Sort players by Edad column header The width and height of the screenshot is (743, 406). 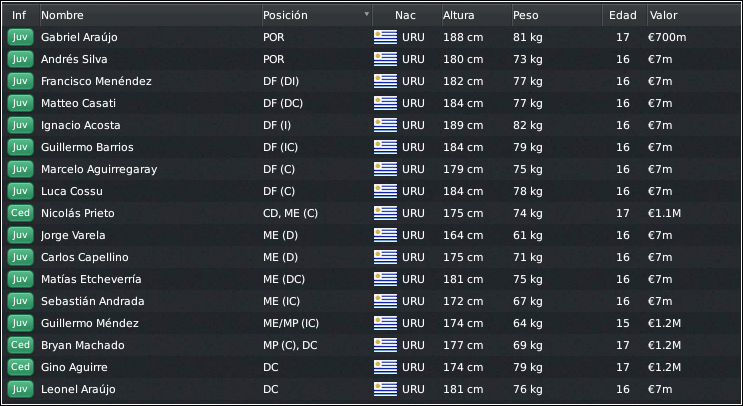pyautogui.click(x=625, y=15)
